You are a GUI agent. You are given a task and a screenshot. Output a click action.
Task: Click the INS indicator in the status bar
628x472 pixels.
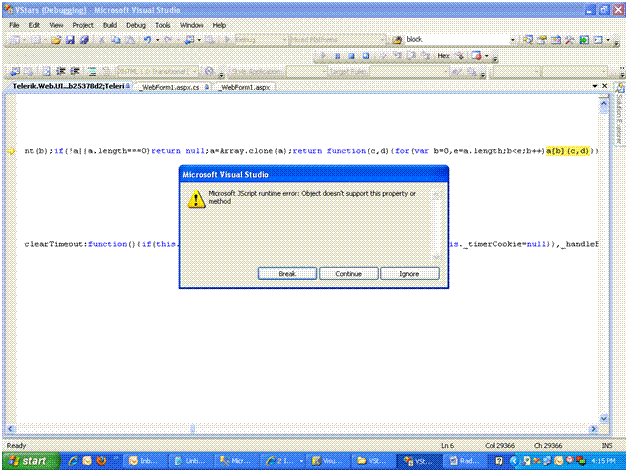(607, 446)
